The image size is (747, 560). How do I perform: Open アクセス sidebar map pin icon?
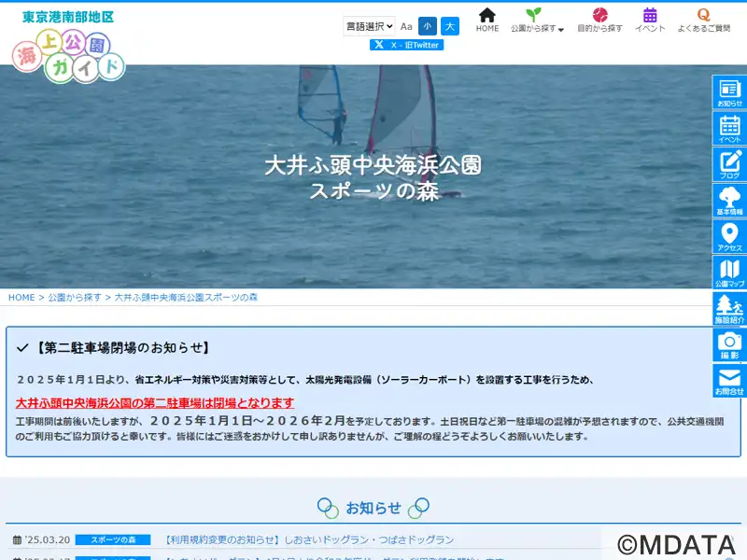[x=729, y=237]
